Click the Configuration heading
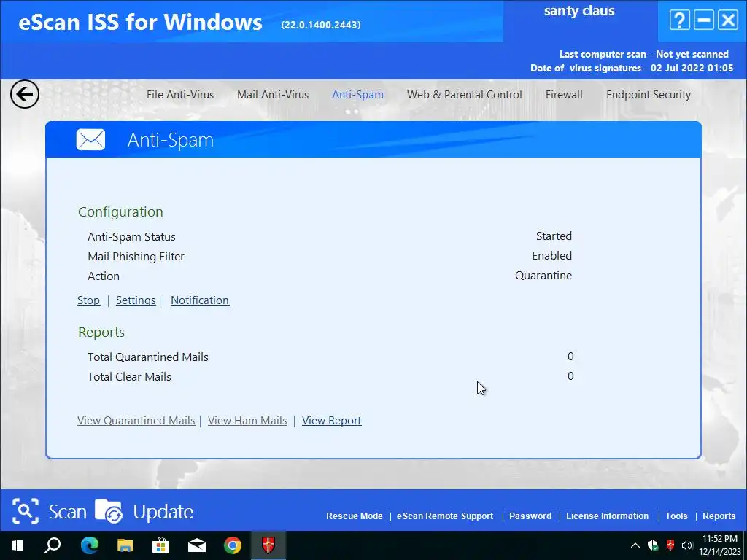 click(120, 212)
